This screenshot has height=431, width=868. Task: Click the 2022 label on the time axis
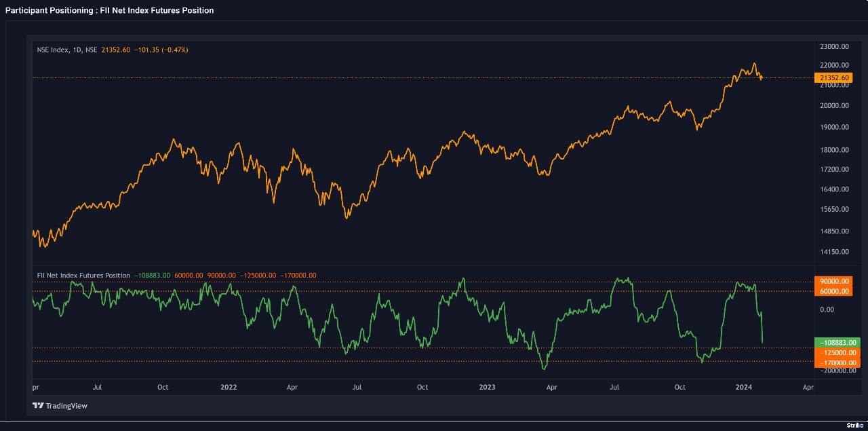point(229,388)
